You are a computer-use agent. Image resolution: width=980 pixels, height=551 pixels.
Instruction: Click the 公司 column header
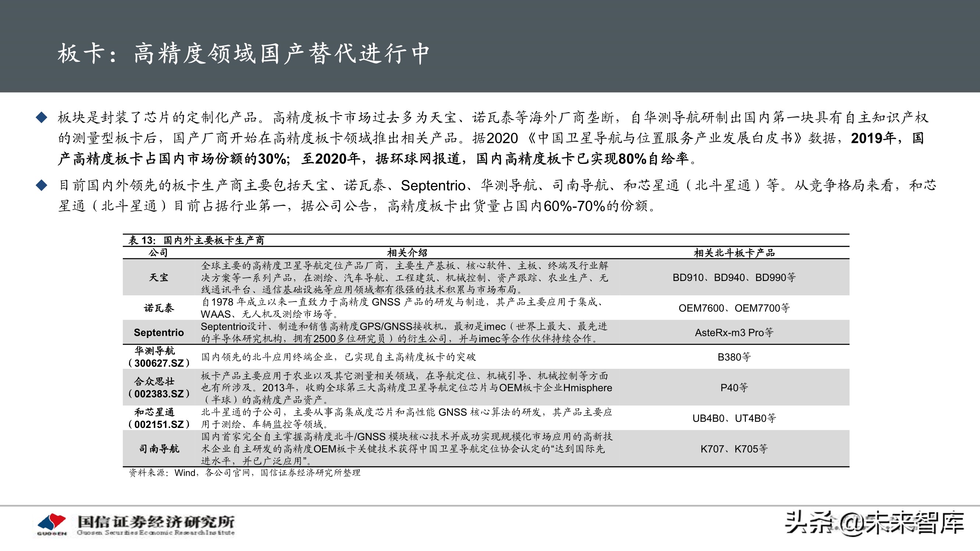tap(157, 253)
